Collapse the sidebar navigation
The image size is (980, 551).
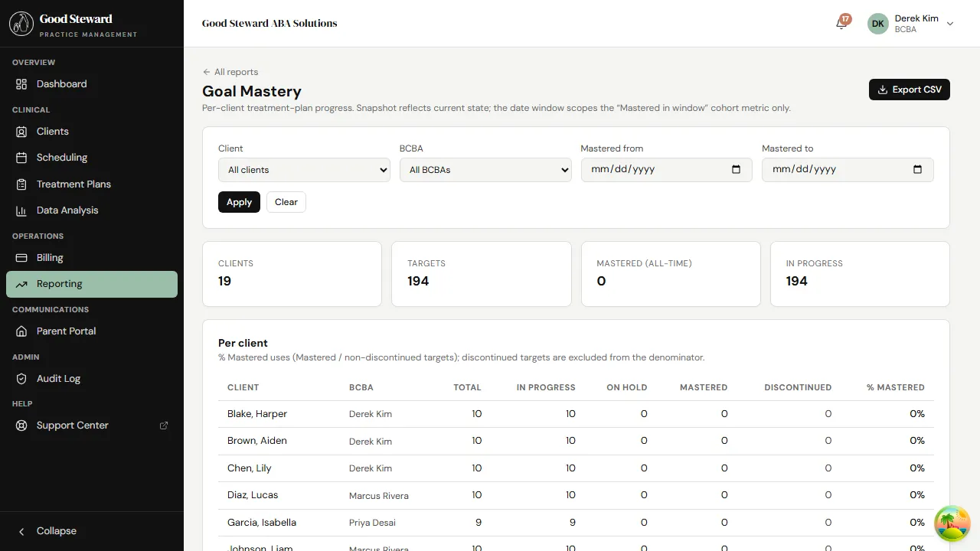pyautogui.click(x=50, y=530)
